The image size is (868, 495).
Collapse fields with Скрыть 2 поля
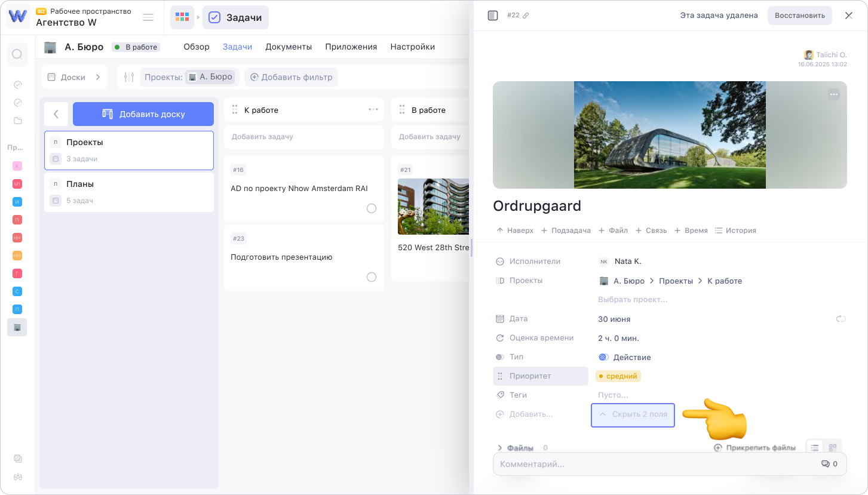633,414
